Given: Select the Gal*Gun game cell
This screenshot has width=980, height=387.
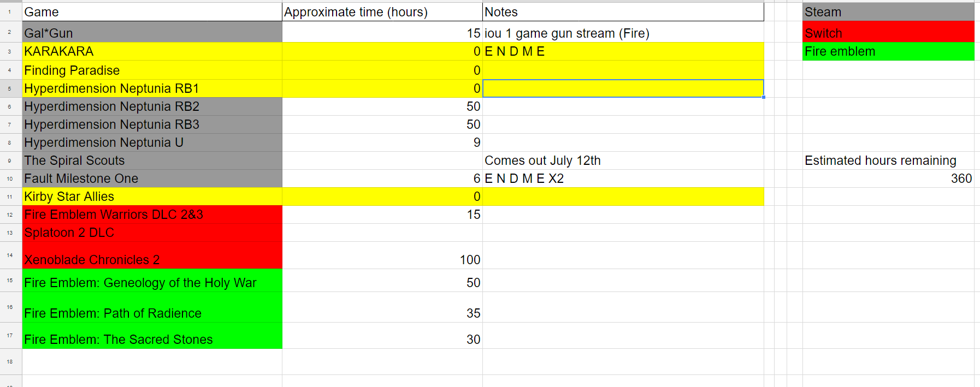Looking at the screenshot, I should [x=152, y=32].
